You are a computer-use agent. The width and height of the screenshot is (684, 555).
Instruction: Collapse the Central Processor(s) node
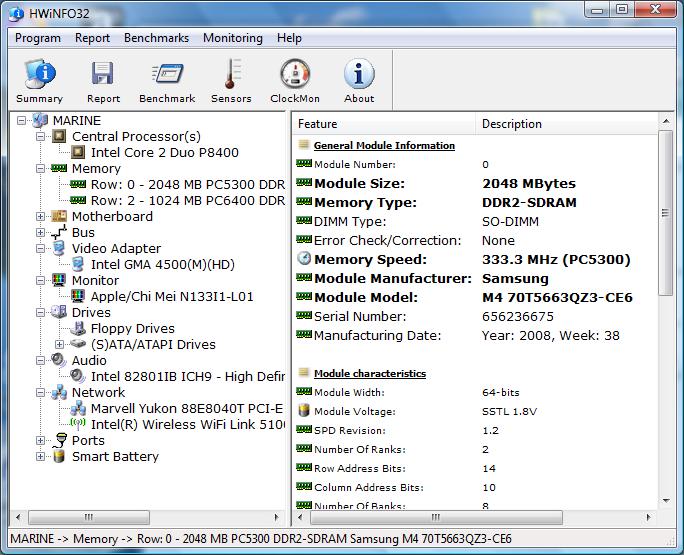click(x=41, y=136)
